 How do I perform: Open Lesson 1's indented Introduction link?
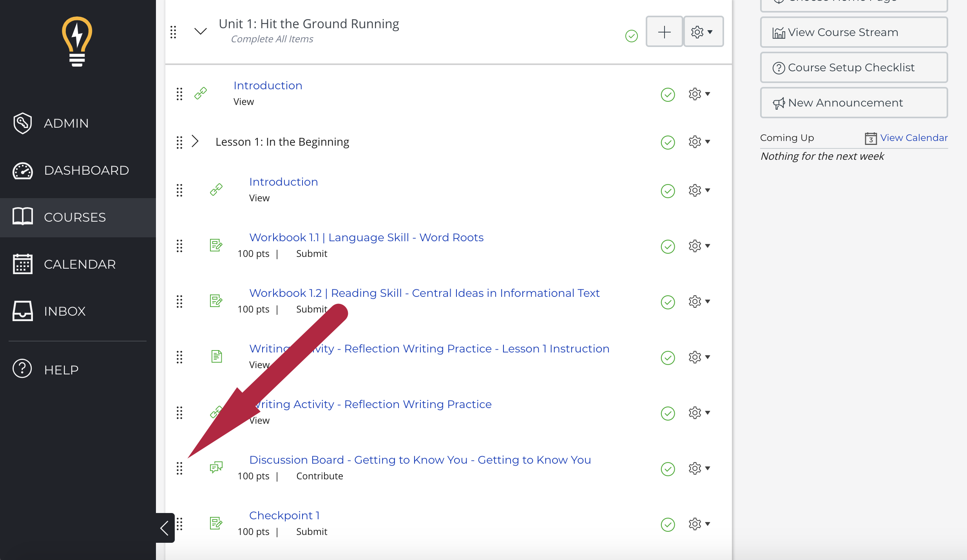(x=284, y=182)
